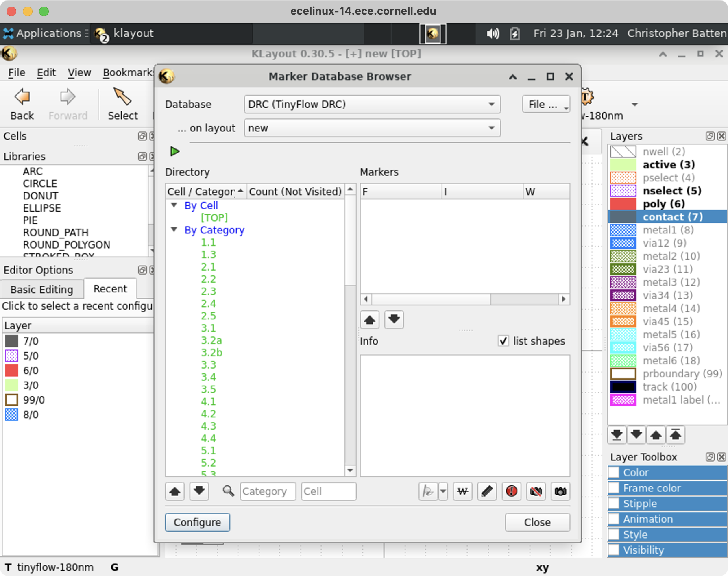Viewport: 728px width, 576px height.
Task: Click the green run arrow icon
Action: pyautogui.click(x=175, y=151)
